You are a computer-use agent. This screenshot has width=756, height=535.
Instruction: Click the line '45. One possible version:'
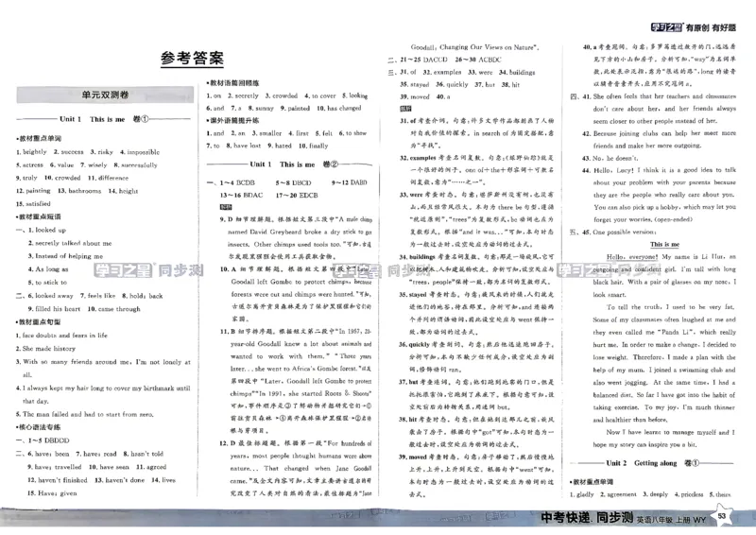(x=619, y=232)
